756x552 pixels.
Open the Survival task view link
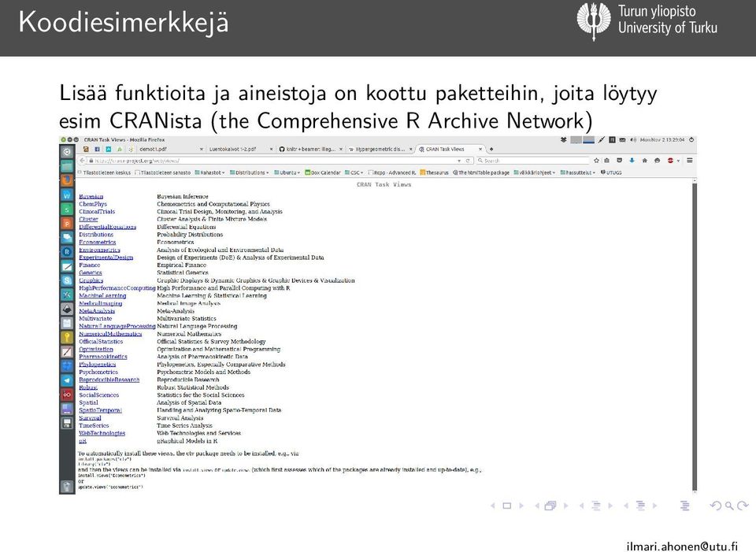click(90, 418)
